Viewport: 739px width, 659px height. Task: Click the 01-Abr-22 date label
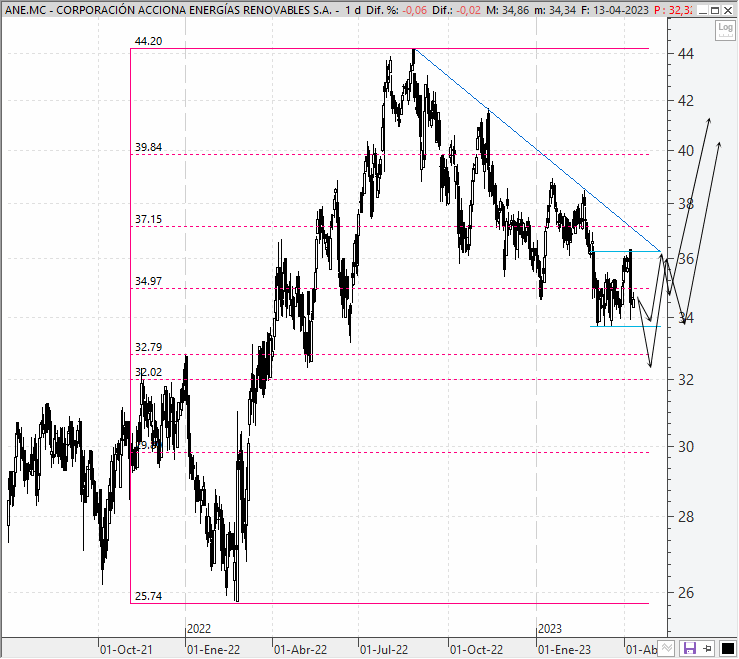300,650
